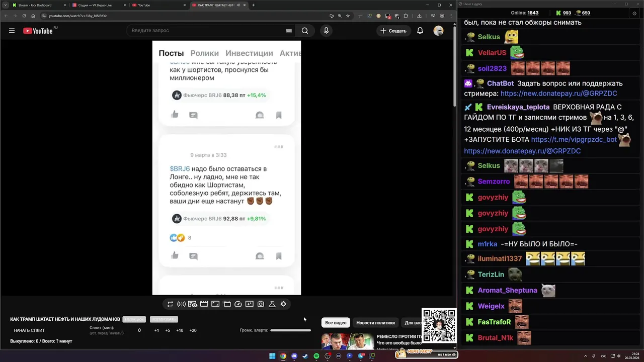The image size is (644, 362).
Task: Click the loop arrows icon in extension toolbar
Action: point(170,304)
